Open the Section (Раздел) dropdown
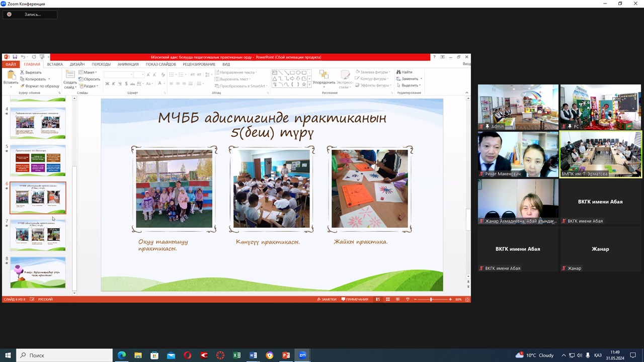 [x=90, y=86]
